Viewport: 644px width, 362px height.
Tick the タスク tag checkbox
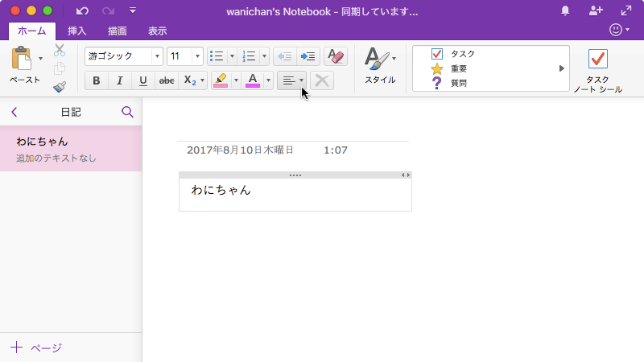437,54
